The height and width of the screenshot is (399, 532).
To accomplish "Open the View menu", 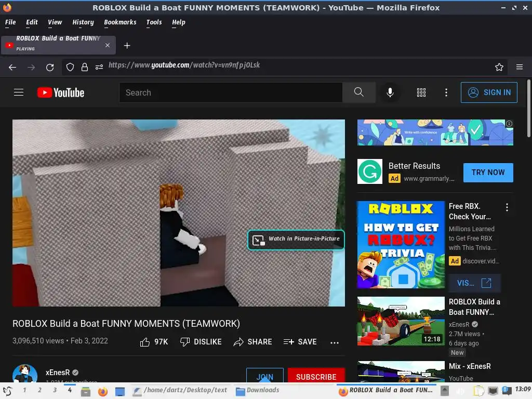I will coord(55,22).
